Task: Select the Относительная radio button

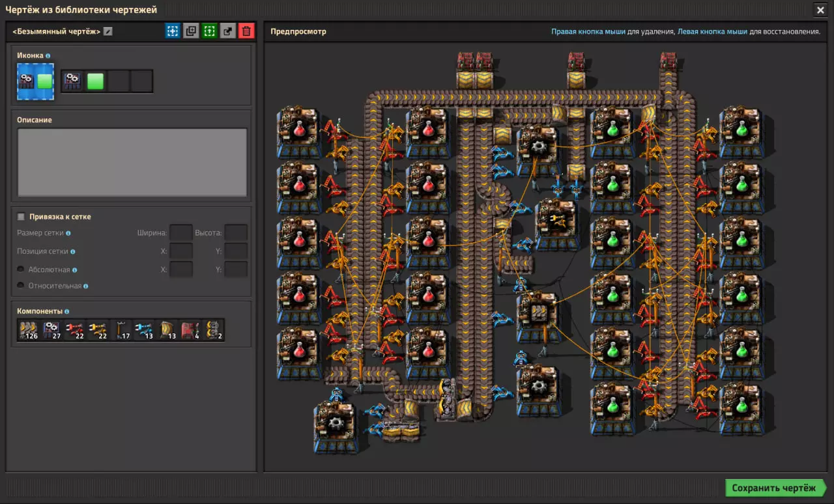Action: coord(21,286)
